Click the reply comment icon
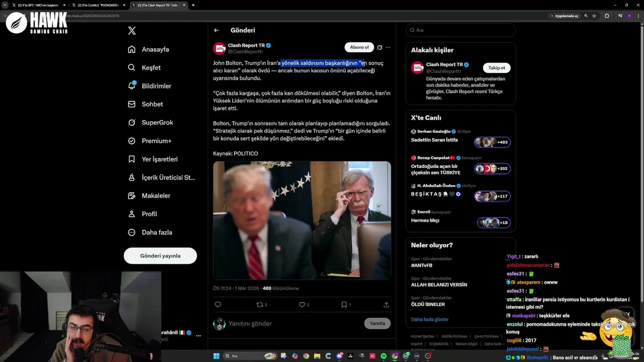Image resolution: width=644 pixels, height=362 pixels. (218, 304)
